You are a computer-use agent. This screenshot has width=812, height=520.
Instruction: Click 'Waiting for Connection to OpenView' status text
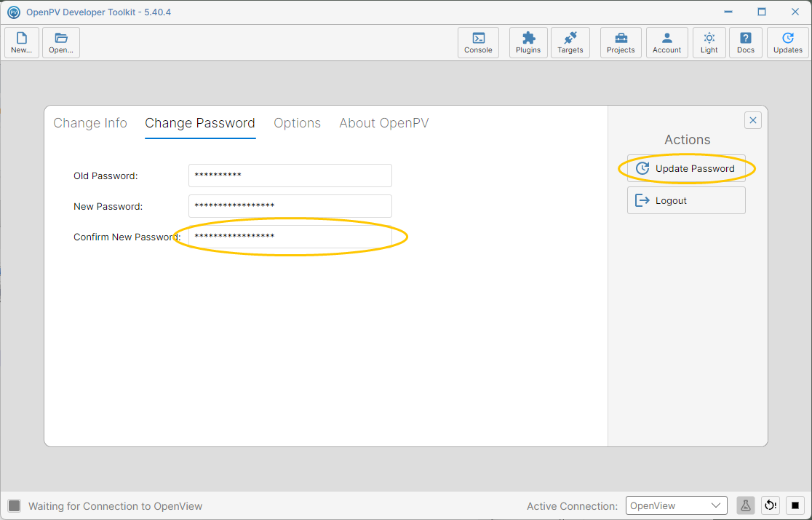[116, 506]
